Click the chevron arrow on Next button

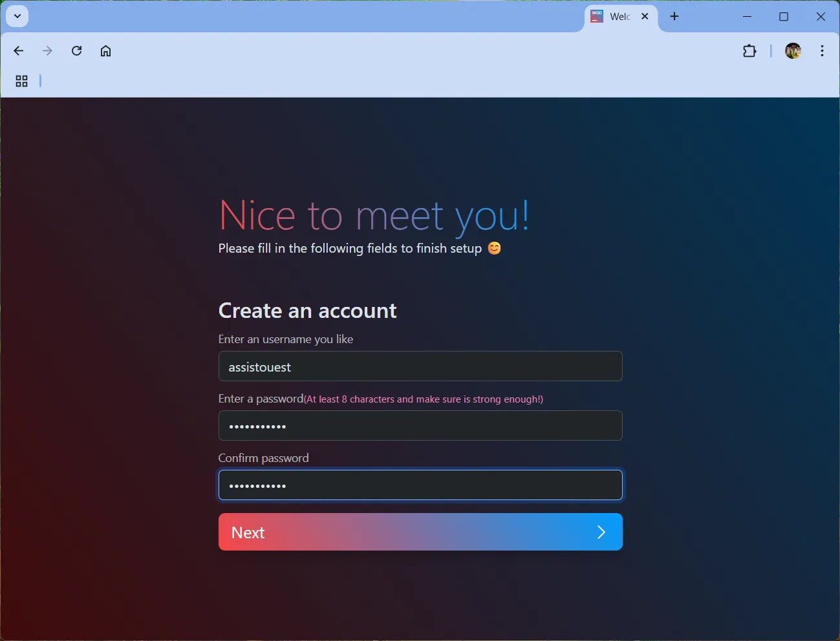pyautogui.click(x=601, y=532)
